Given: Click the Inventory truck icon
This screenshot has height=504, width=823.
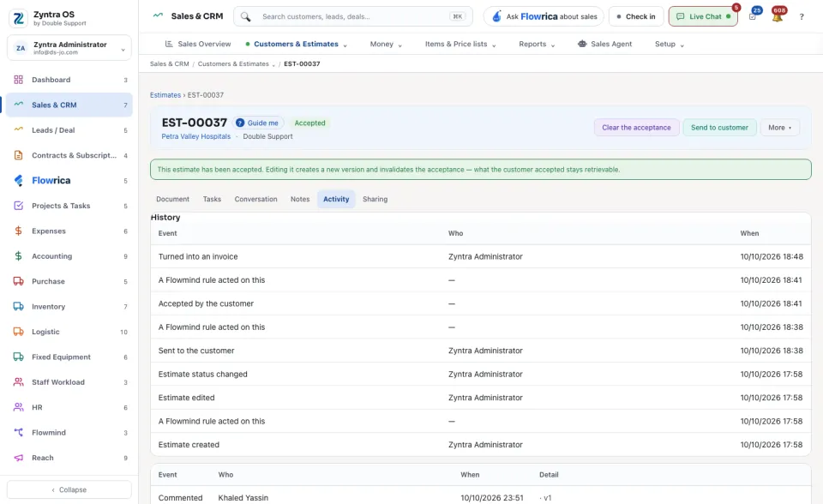Looking at the screenshot, I should [x=18, y=307].
